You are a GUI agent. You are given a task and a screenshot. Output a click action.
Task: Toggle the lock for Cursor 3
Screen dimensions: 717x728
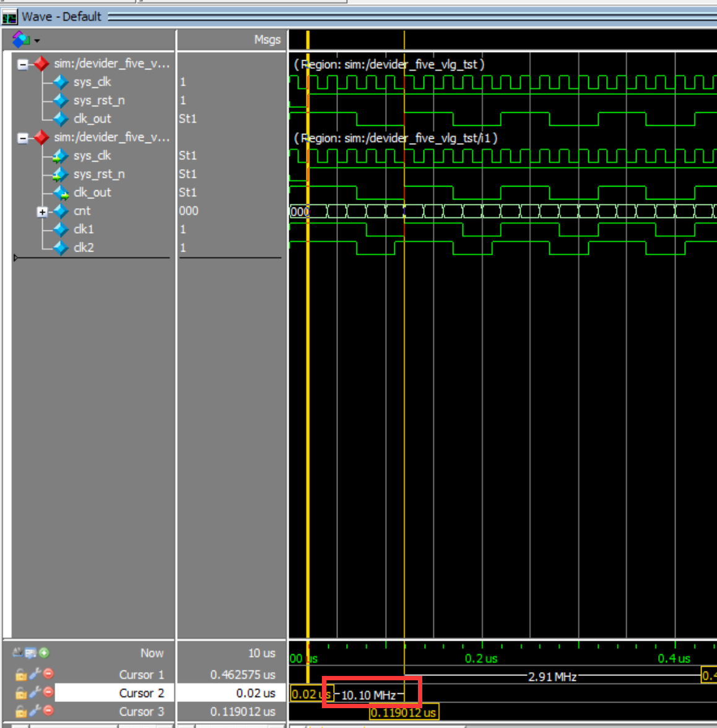[20, 711]
